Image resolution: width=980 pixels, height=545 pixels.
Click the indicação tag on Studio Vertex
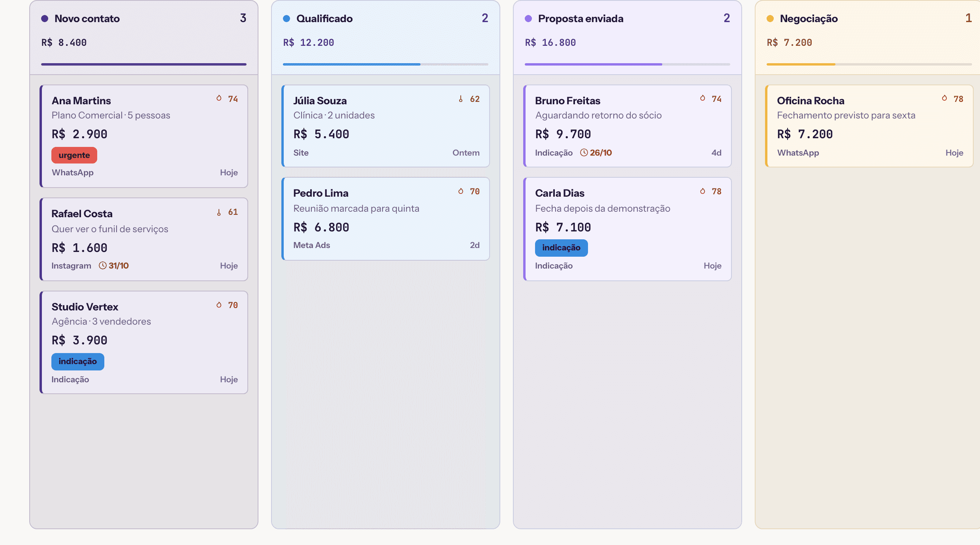pyautogui.click(x=78, y=361)
